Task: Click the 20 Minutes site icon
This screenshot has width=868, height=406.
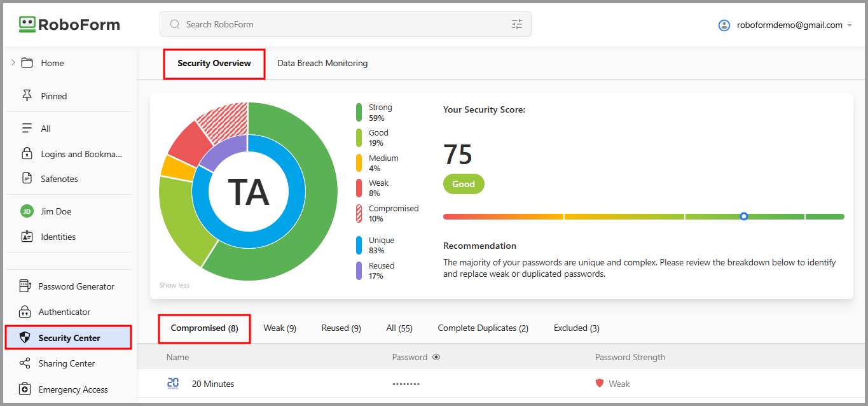Action: tap(173, 383)
